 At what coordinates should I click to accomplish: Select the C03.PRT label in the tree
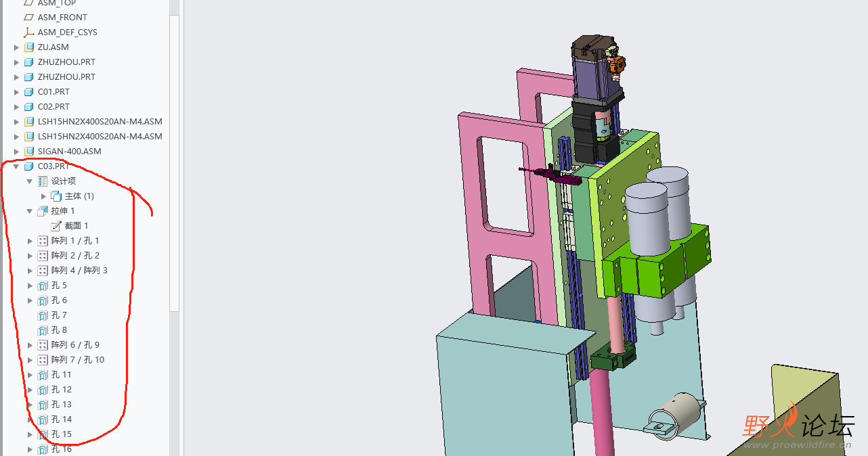(x=53, y=166)
